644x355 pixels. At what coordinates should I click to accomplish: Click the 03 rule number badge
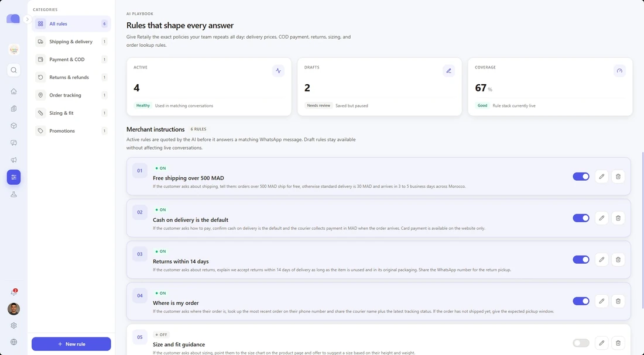coord(140,254)
